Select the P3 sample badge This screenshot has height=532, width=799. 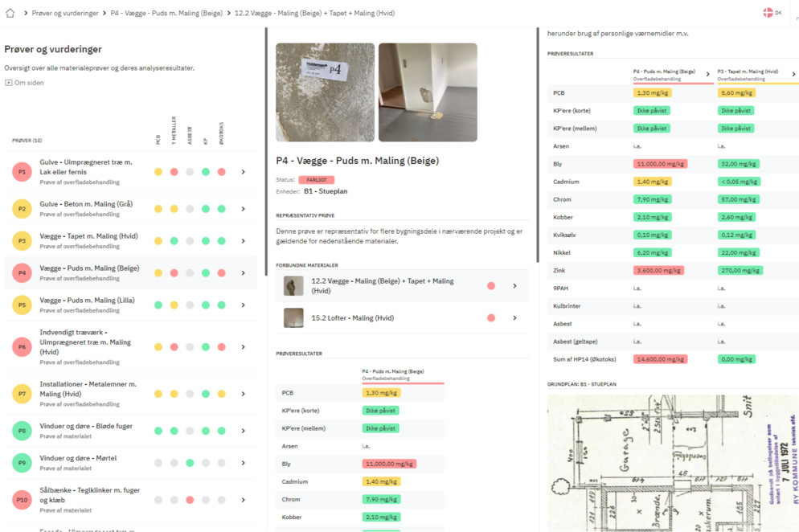click(x=22, y=241)
